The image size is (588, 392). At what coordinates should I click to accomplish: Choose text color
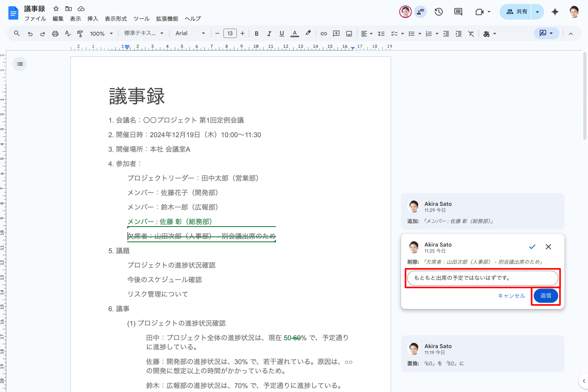tap(295, 34)
